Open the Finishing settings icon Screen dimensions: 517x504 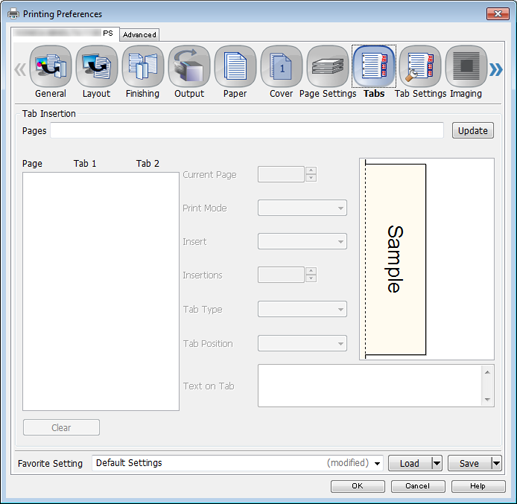click(x=143, y=66)
